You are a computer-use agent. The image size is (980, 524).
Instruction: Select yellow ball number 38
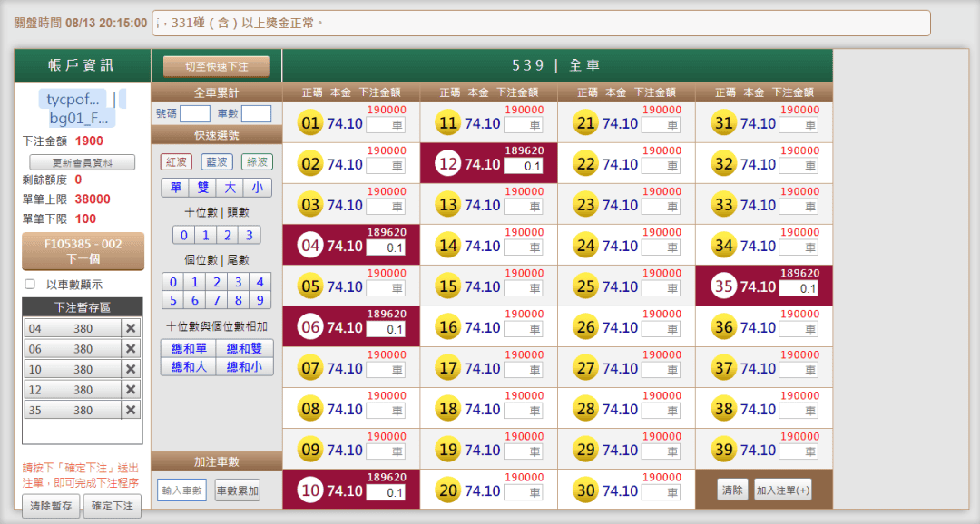[x=724, y=409]
